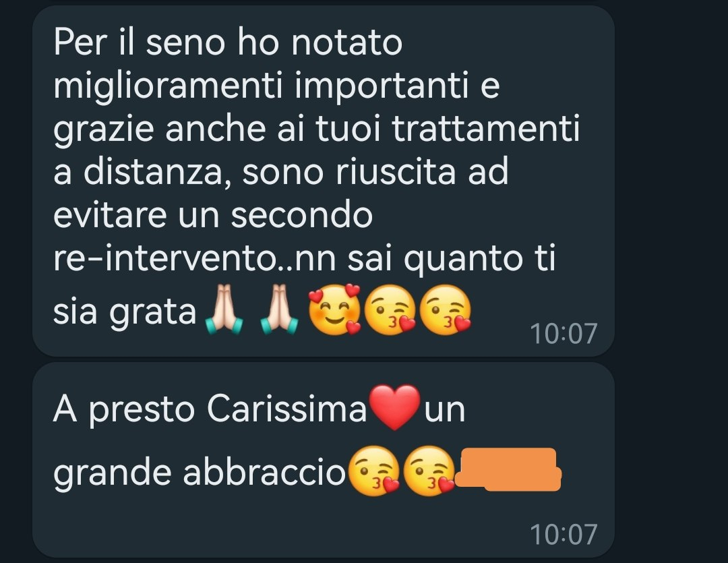Click the words grande abbraccio
The width and height of the screenshot is (728, 563).
pyautogui.click(x=200, y=473)
